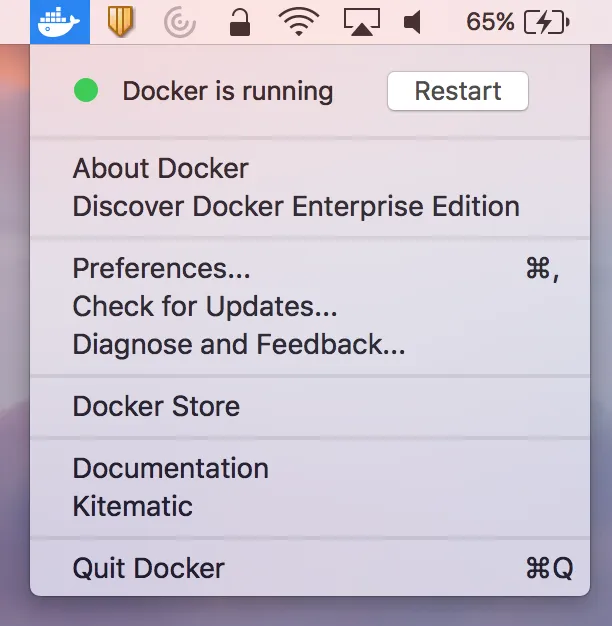Click the volume speaker icon
This screenshot has width=612, height=626.
(412, 22)
